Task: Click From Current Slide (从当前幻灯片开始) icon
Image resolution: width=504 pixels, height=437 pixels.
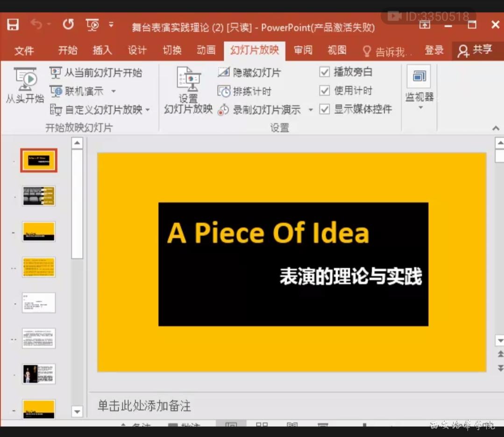Action: click(56, 73)
